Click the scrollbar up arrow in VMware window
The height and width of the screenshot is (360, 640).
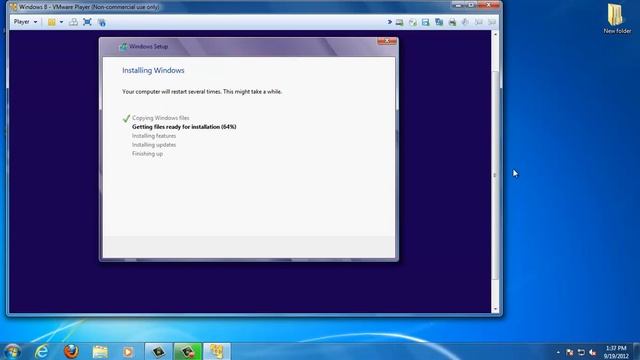(x=496, y=34)
